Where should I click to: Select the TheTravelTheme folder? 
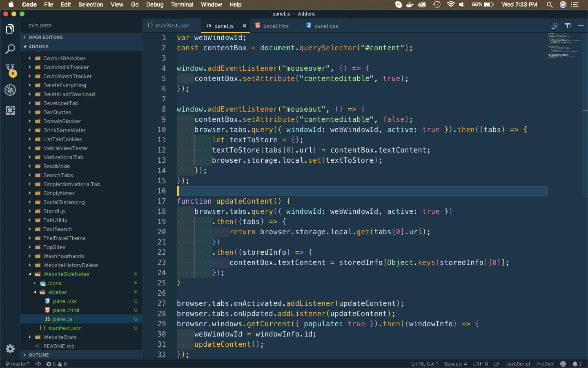(x=82, y=238)
